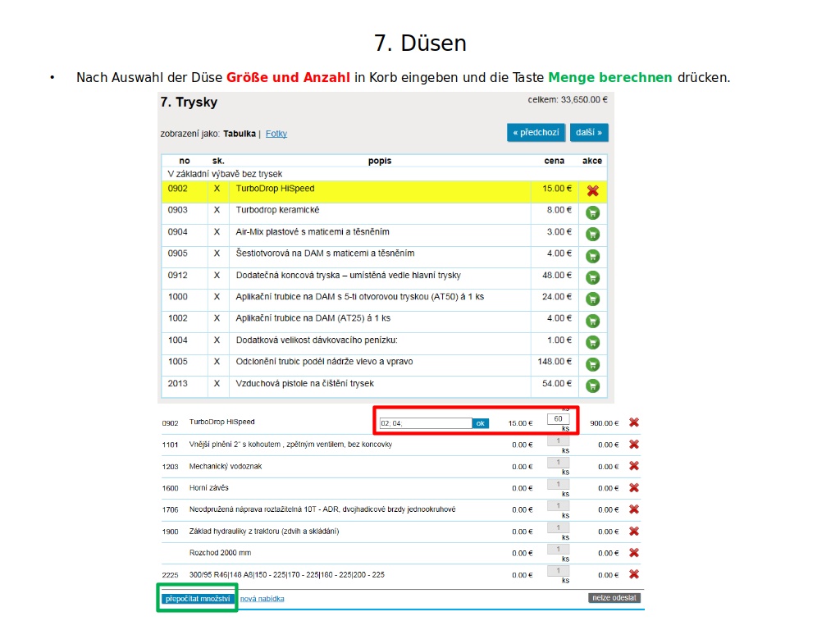Open the nová nabídka link
The width and height of the screenshot is (840, 630).
pos(262,599)
